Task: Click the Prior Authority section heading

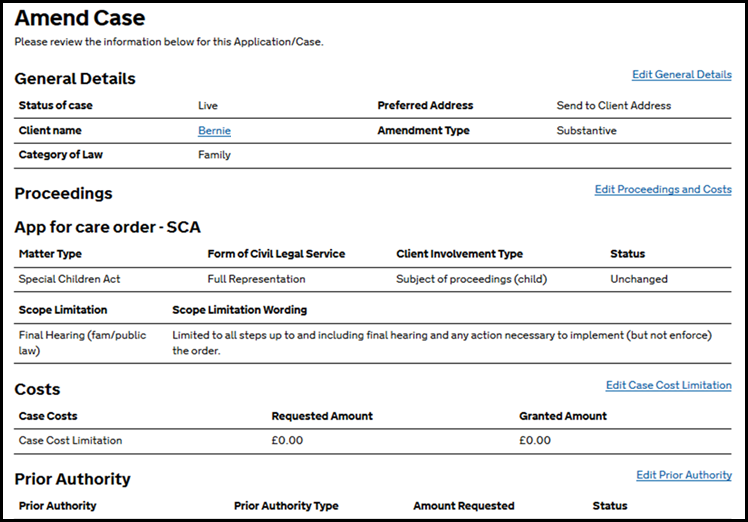Action: pos(72,479)
